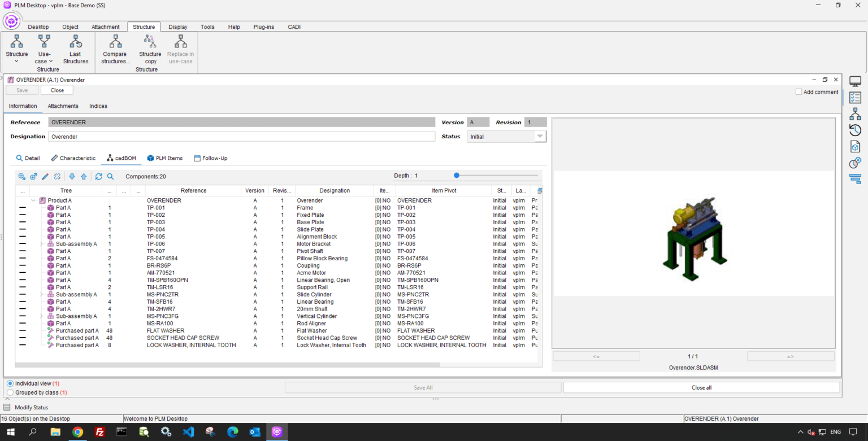The image size is (868, 441).
Task: Open the Status dropdown showing Initial
Action: pyautogui.click(x=540, y=137)
